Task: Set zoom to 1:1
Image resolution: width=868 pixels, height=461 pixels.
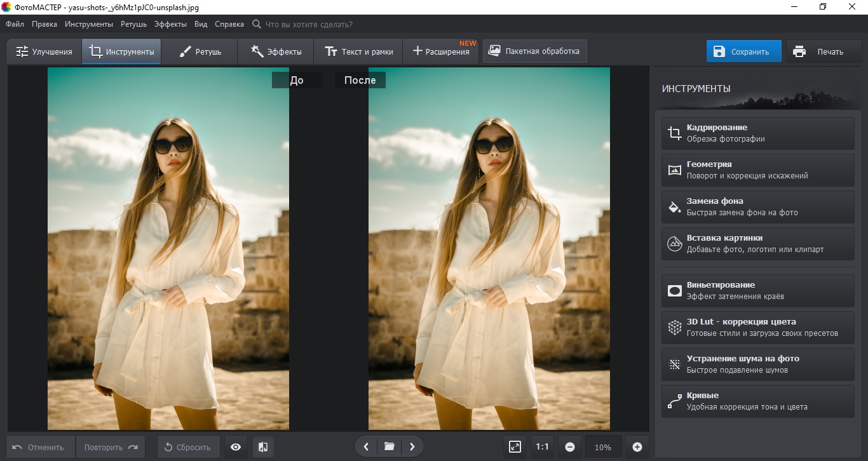Action: pos(542,447)
